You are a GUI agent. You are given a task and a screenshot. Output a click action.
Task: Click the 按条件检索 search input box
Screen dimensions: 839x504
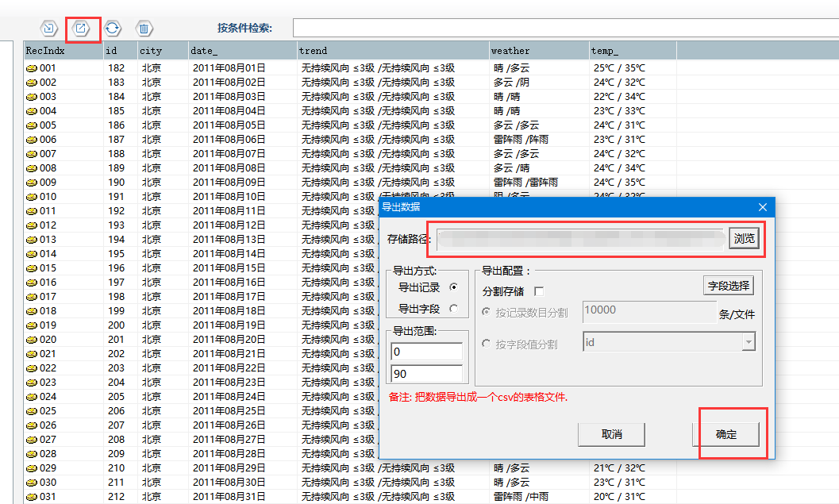(564, 29)
